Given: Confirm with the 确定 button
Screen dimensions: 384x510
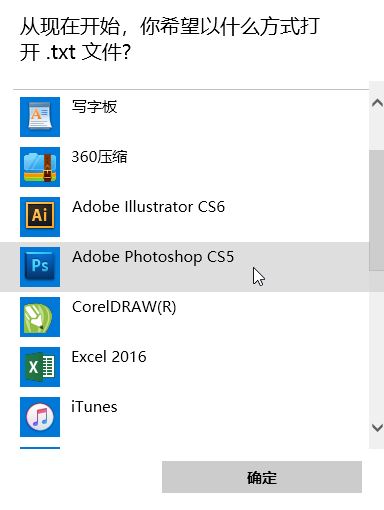Looking at the screenshot, I should tap(262, 477).
